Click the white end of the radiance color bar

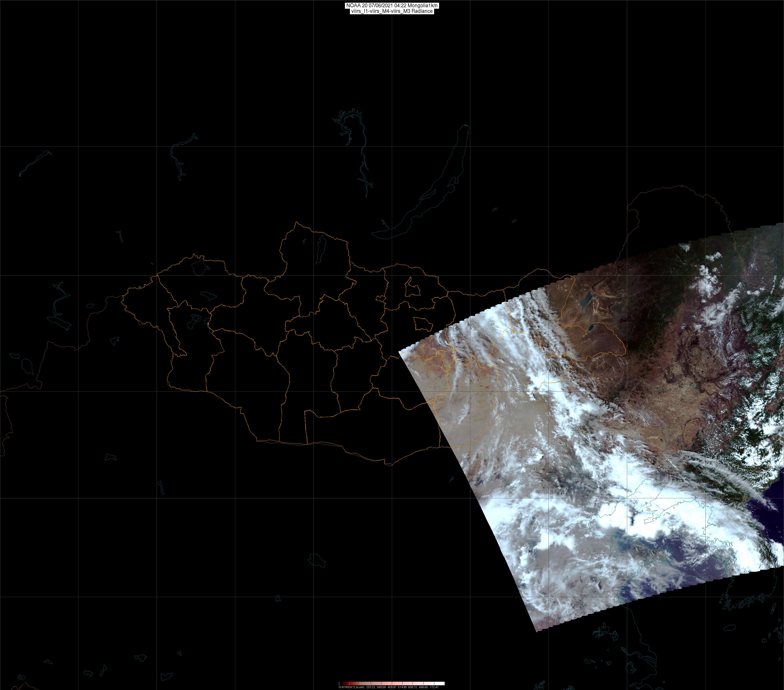click(441, 683)
